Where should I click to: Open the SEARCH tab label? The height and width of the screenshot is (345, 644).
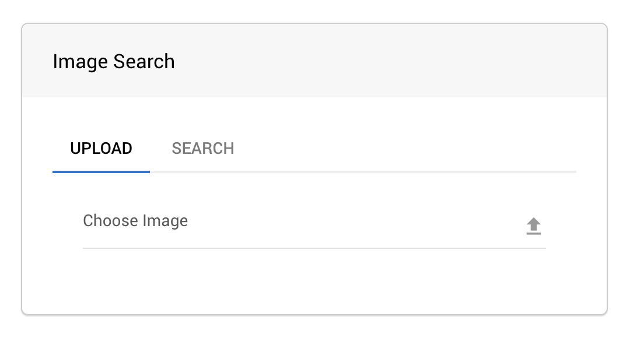[x=203, y=149]
